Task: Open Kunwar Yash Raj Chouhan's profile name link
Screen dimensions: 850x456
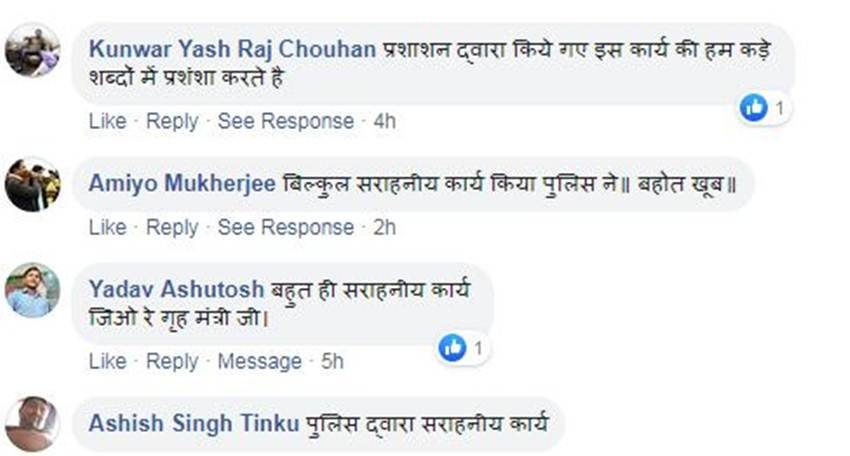Action: coord(232,49)
